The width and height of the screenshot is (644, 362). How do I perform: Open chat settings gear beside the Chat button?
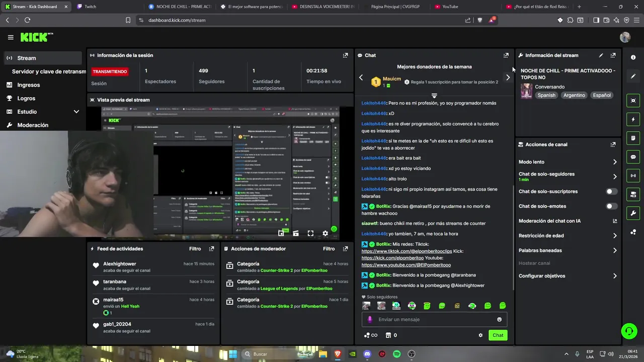point(480,335)
